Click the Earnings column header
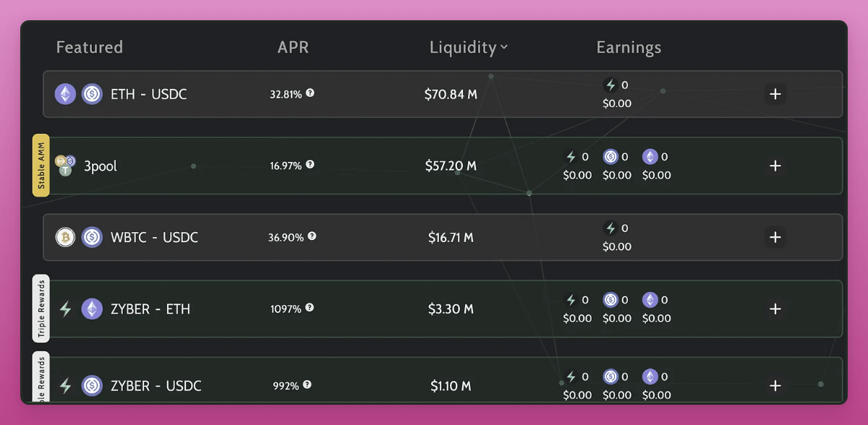The height and width of the screenshot is (425, 868). pos(629,48)
